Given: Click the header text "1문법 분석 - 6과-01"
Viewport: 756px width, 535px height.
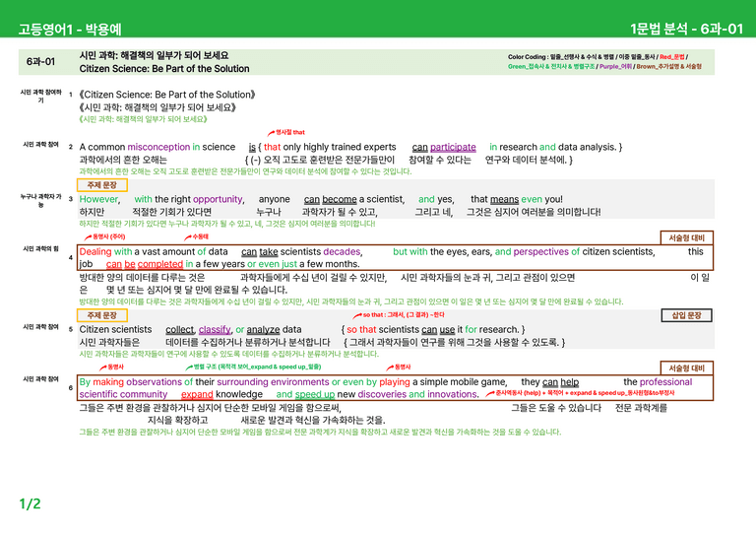Looking at the screenshot, I should (x=686, y=29).
